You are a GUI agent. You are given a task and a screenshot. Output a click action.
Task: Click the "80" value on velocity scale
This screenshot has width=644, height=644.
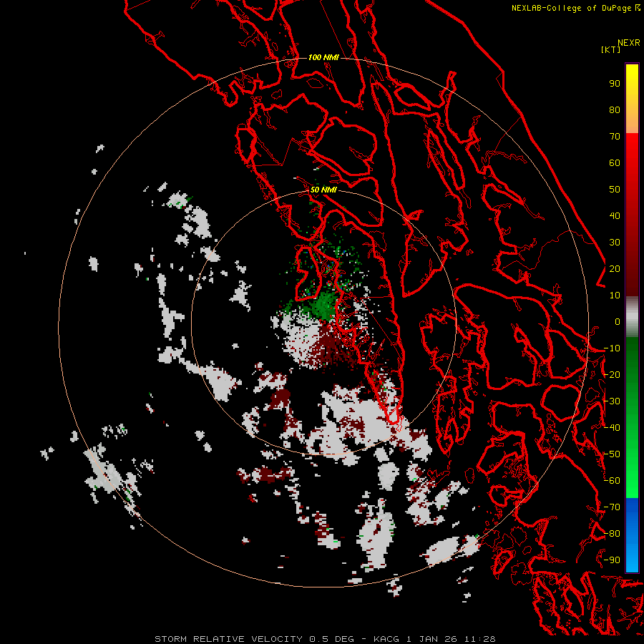click(x=615, y=110)
